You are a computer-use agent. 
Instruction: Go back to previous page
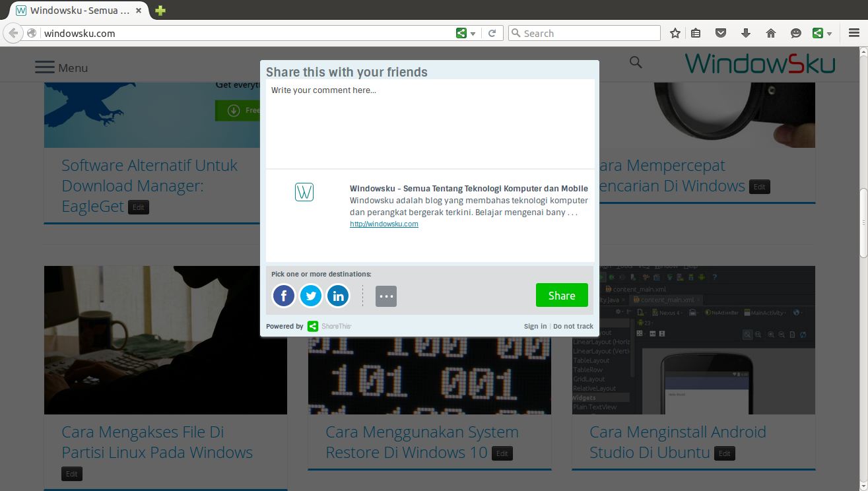13,33
